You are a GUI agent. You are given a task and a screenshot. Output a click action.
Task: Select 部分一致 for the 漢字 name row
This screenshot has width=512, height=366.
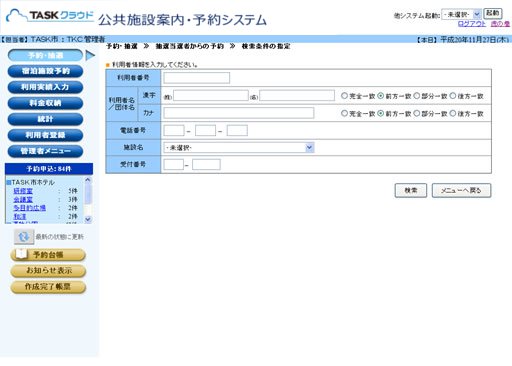(417, 96)
